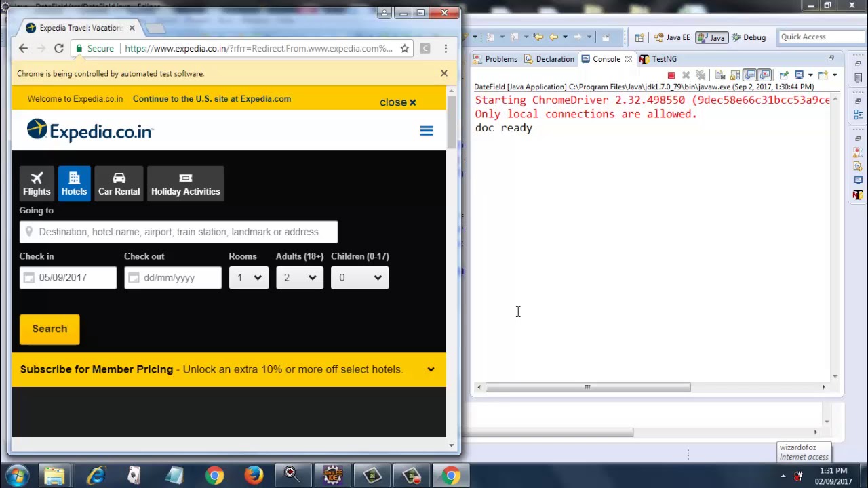Viewport: 868px width, 488px height.
Task: Close the Expedia Travel browser tab
Action: point(132,28)
